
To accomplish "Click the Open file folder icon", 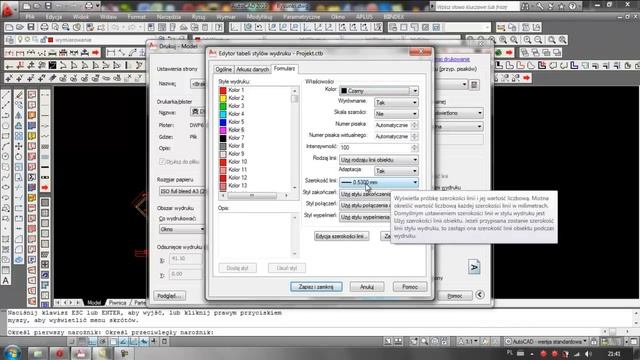I will pos(20,27).
